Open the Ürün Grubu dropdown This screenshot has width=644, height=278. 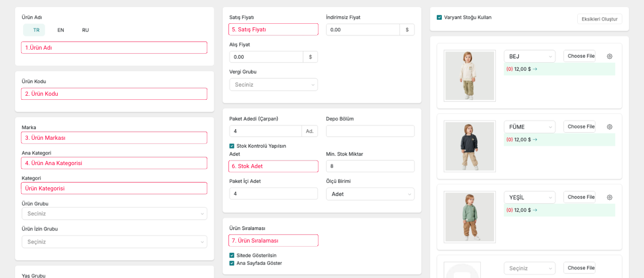[114, 214]
